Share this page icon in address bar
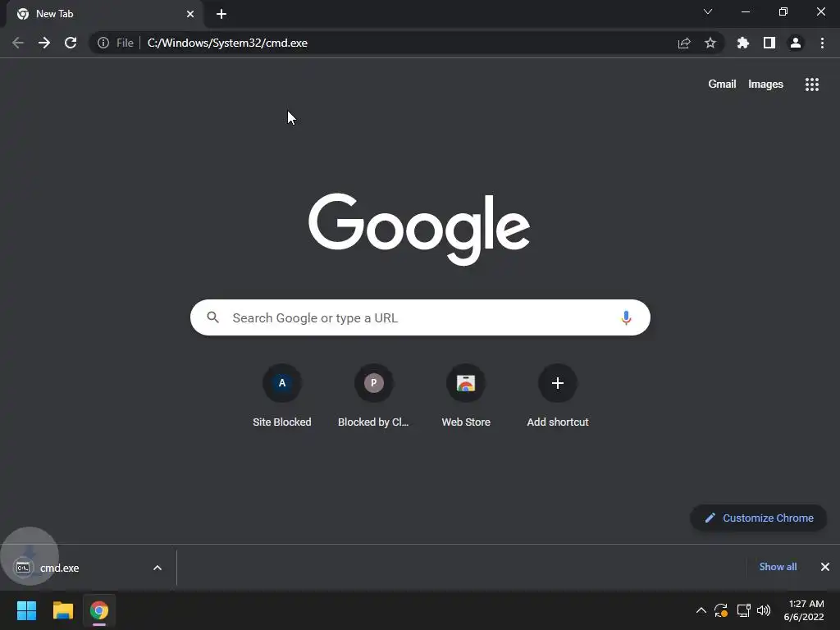This screenshot has height=630, width=840. pos(684,43)
